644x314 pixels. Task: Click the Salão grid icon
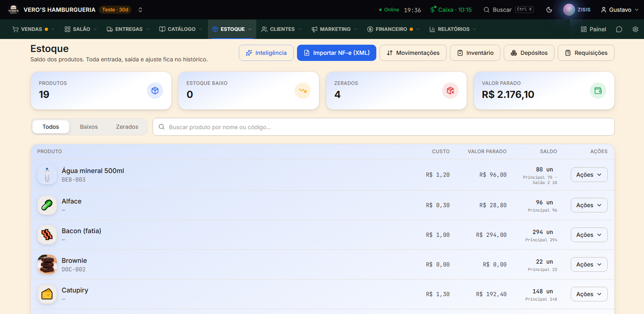point(68,29)
